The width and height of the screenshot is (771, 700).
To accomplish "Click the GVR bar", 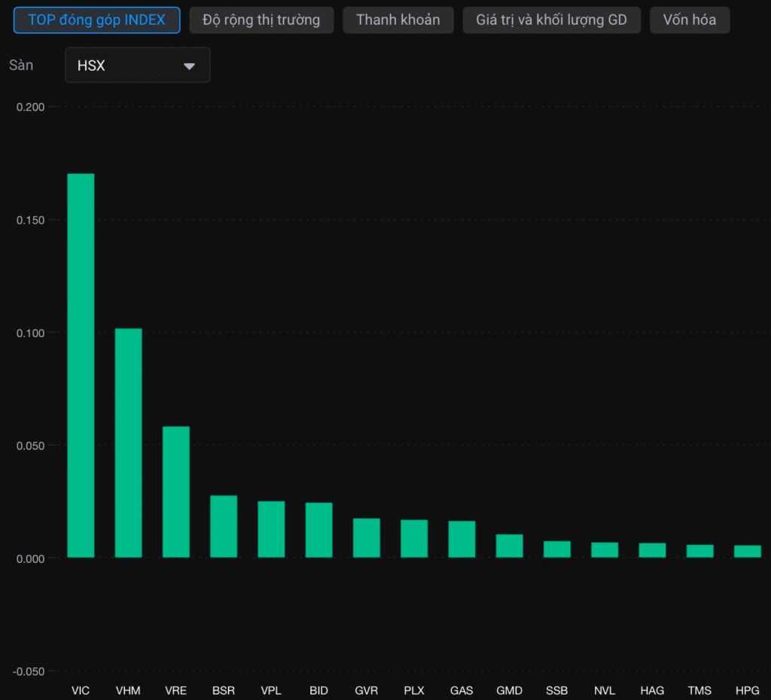I will point(367,537).
